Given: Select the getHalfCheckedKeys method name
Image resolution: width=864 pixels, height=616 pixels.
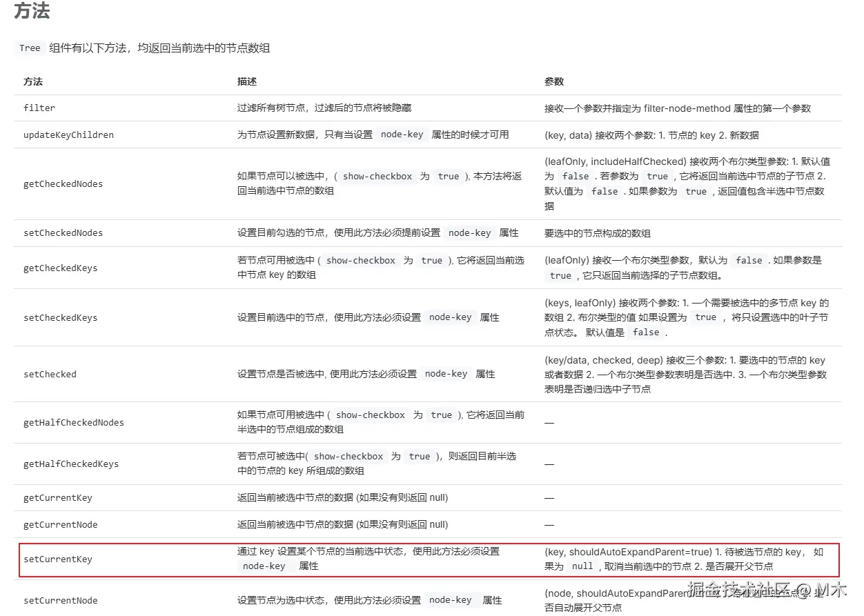Looking at the screenshot, I should pyautogui.click(x=71, y=464).
